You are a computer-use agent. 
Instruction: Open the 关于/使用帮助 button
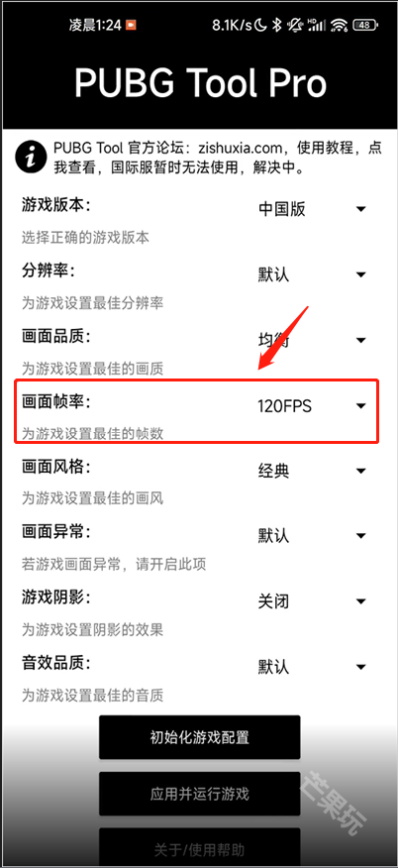click(200, 848)
